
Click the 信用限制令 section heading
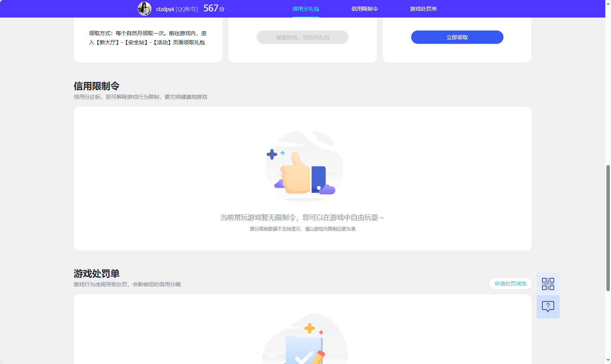coord(96,86)
